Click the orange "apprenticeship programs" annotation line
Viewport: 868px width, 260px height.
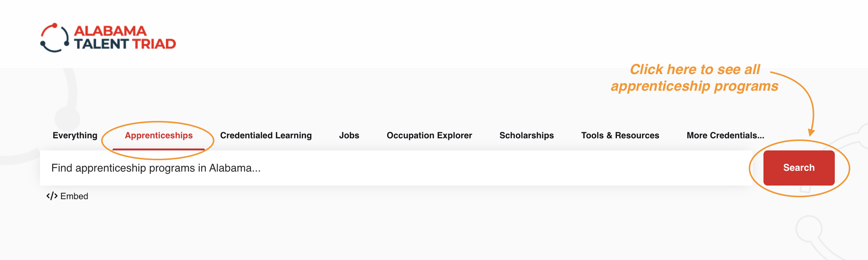tap(694, 86)
